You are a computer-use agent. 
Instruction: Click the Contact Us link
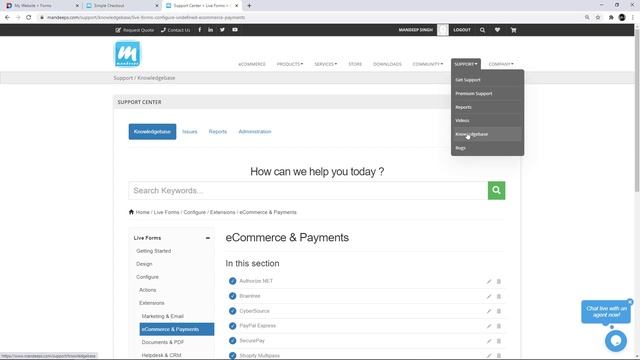point(176,30)
